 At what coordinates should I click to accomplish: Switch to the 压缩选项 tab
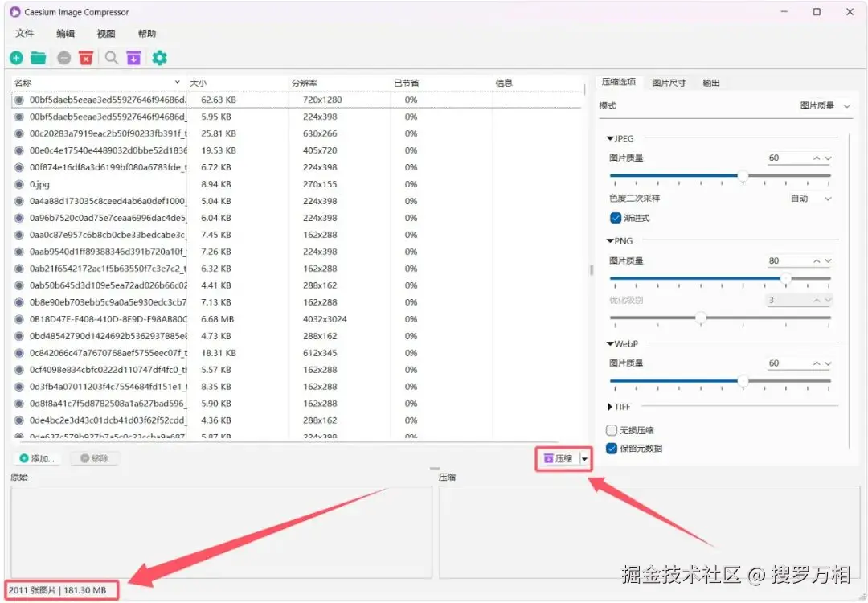pyautogui.click(x=619, y=82)
